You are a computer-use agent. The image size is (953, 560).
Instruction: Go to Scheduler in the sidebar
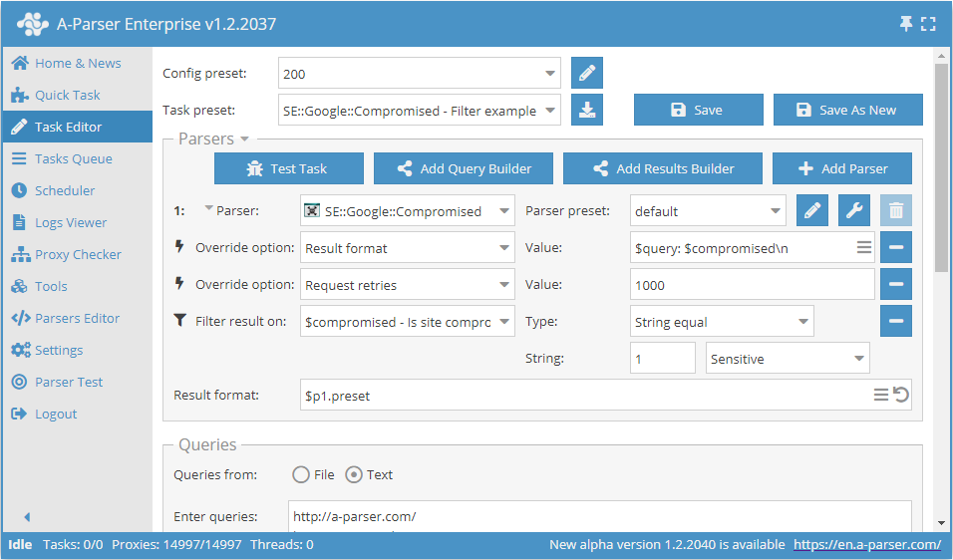coord(65,190)
